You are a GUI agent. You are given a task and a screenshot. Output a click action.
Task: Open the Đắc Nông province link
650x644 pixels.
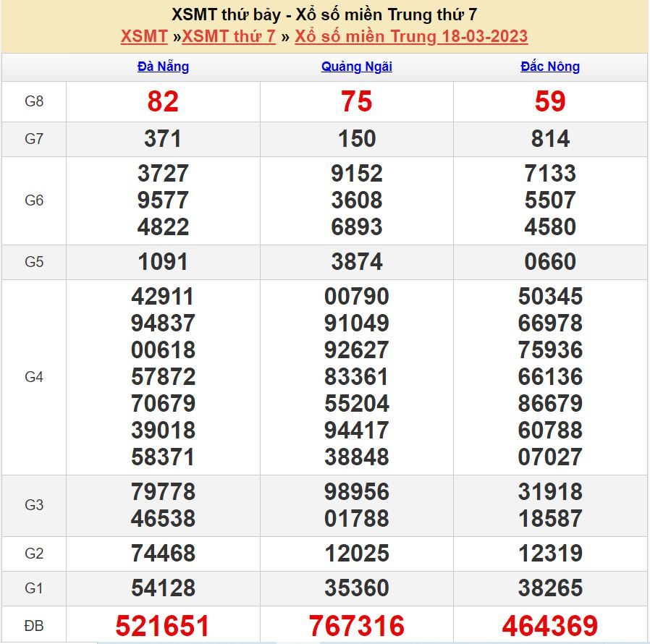[x=550, y=67]
